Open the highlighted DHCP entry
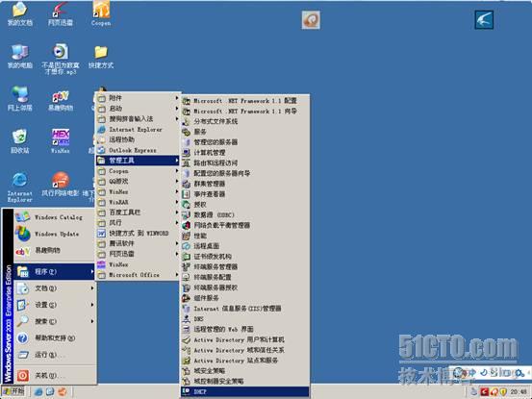This screenshot has height=399, width=532. click(245, 391)
